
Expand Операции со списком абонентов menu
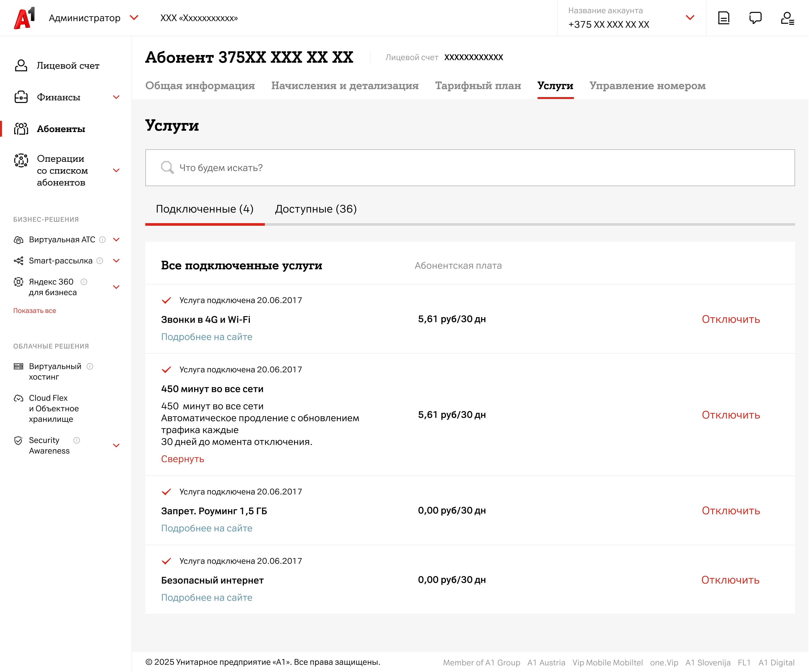tap(116, 170)
